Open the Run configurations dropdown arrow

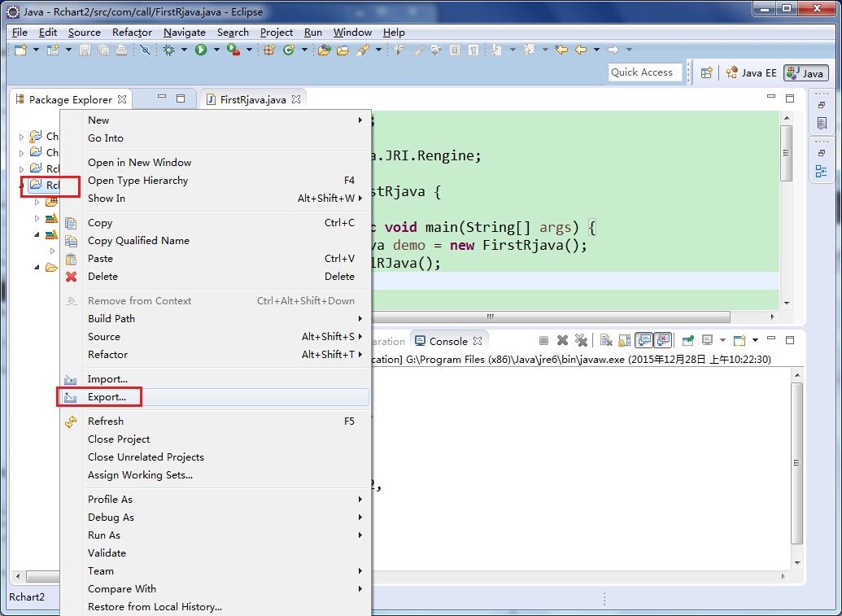(216, 50)
